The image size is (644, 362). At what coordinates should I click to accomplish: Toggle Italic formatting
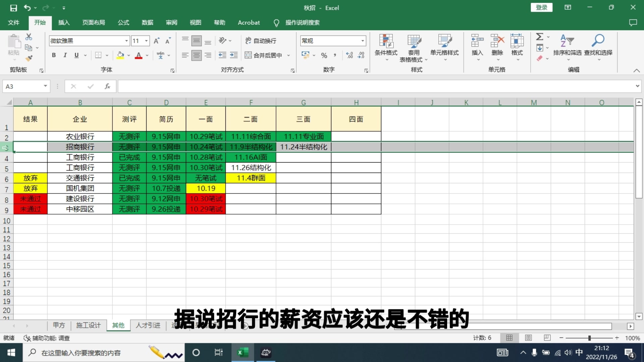tap(65, 55)
